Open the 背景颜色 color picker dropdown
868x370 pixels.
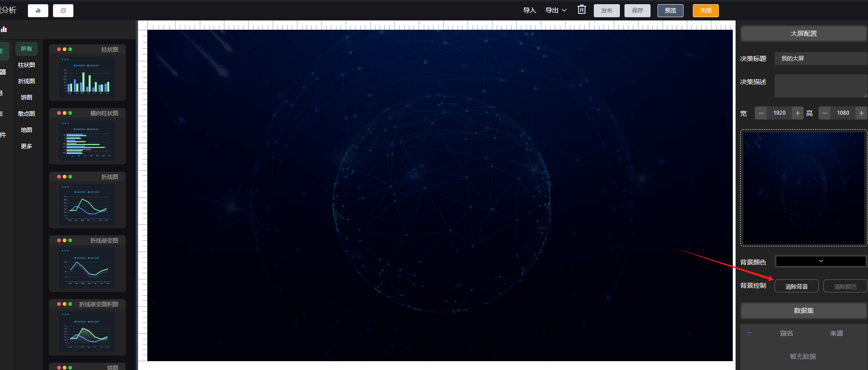(x=821, y=261)
